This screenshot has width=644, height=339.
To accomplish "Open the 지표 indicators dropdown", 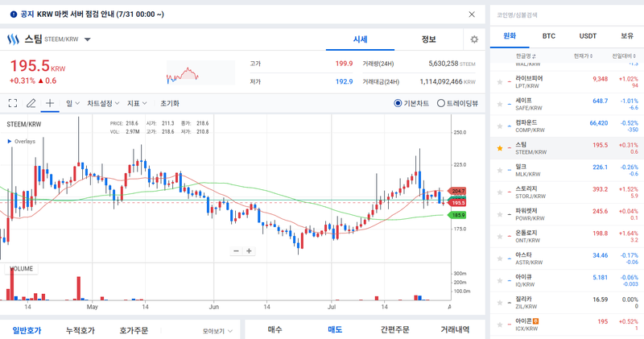I will pyautogui.click(x=137, y=103).
